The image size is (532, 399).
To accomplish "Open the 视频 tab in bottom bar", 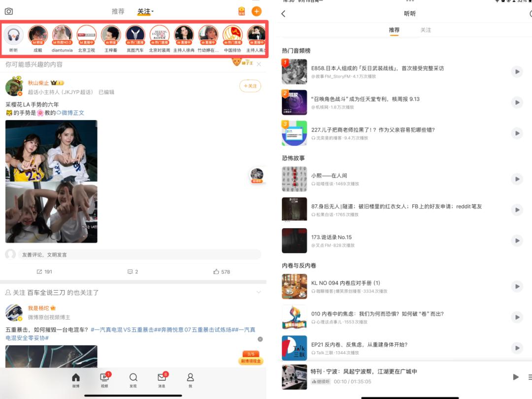I will tap(104, 380).
